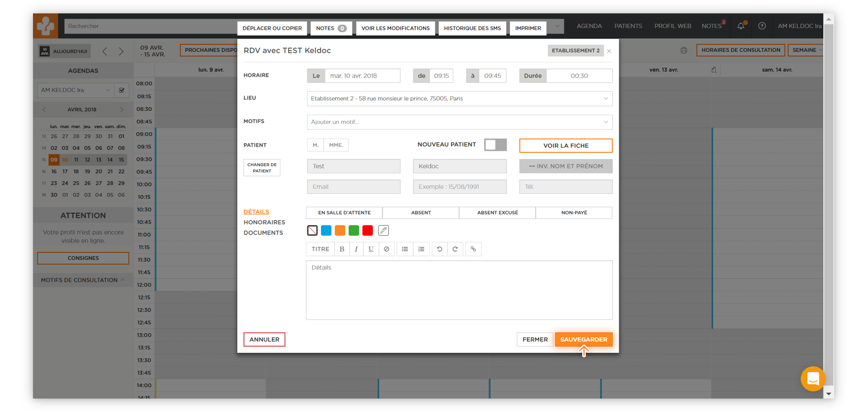Click the custom color picker pencil icon
Screen dimensions: 868x414
[383, 230]
